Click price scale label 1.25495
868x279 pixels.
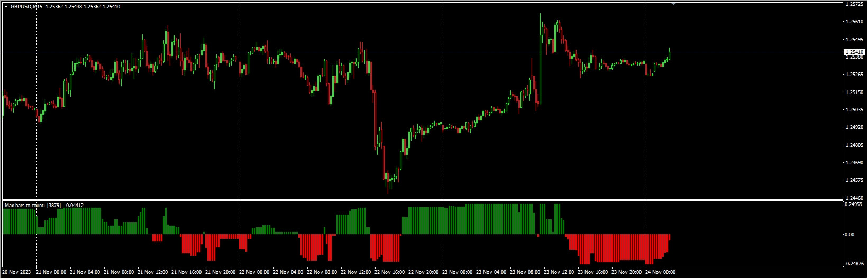pyautogui.click(x=854, y=40)
